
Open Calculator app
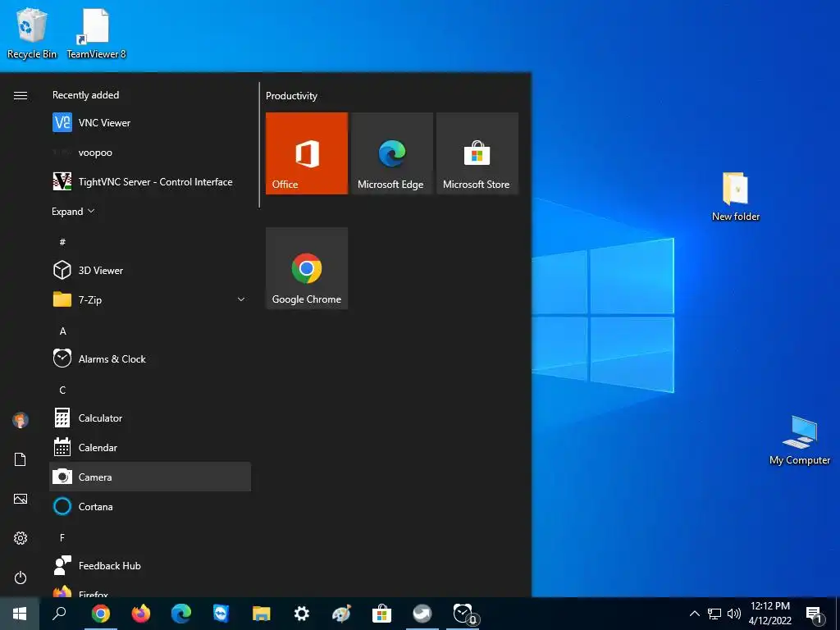coord(150,418)
